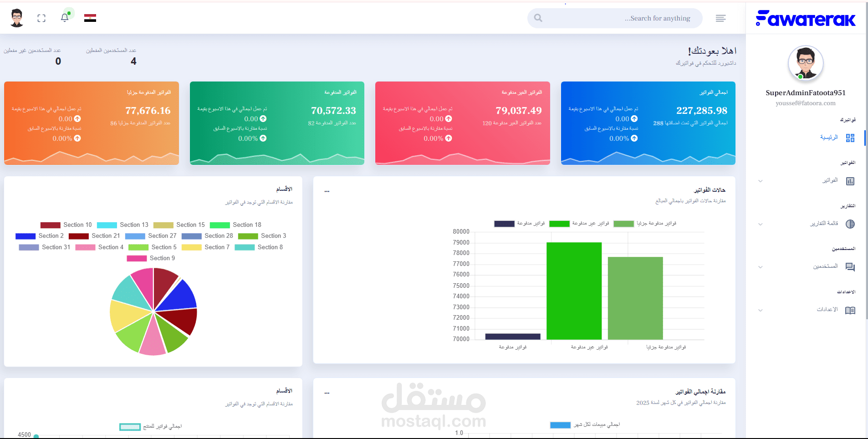This screenshot has height=439, width=868.
Task: Toggle اجمالي فواتير للمنتج legend entry
Action: click(150, 427)
